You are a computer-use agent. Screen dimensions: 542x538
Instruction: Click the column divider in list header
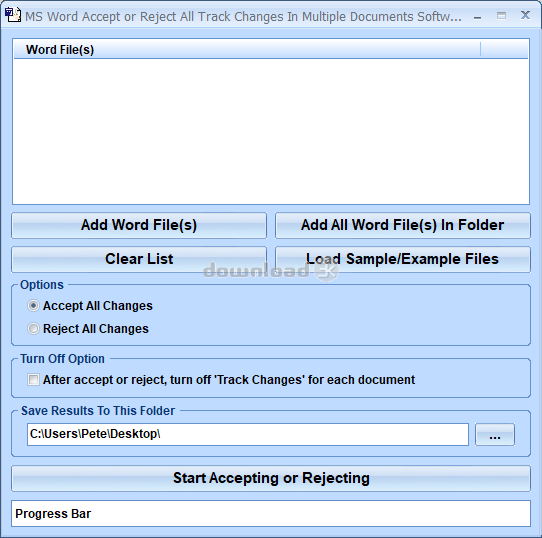point(480,49)
